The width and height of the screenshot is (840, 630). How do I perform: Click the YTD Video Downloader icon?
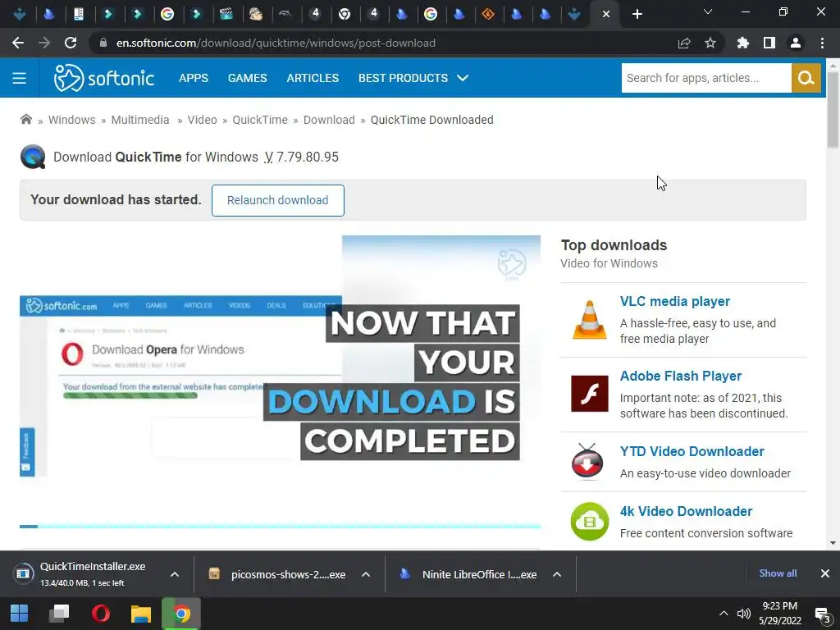pos(587,461)
